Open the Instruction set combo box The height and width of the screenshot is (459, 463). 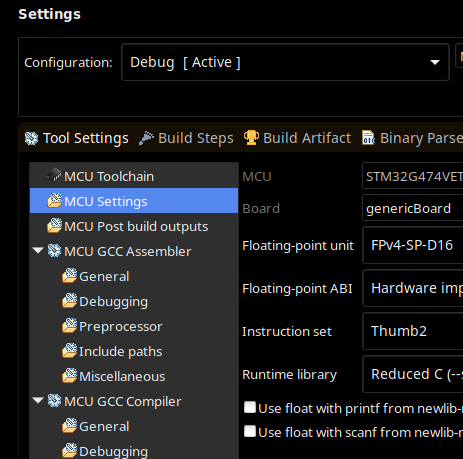click(413, 331)
